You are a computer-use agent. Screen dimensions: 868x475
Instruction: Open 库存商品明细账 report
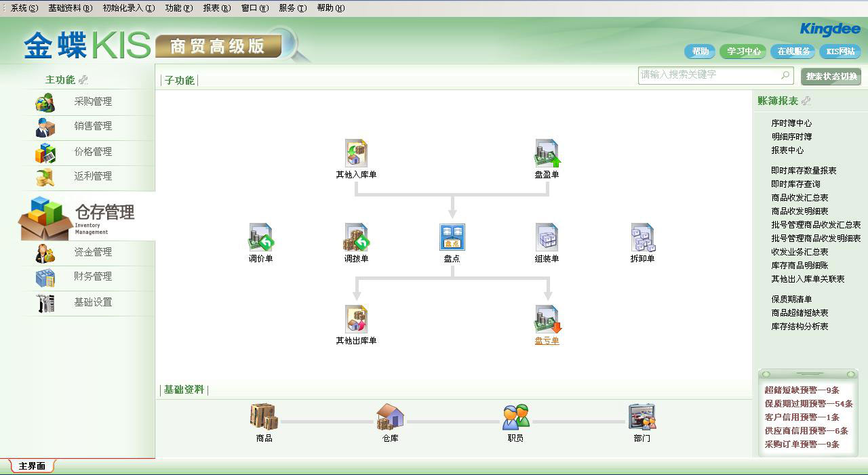coord(800,266)
